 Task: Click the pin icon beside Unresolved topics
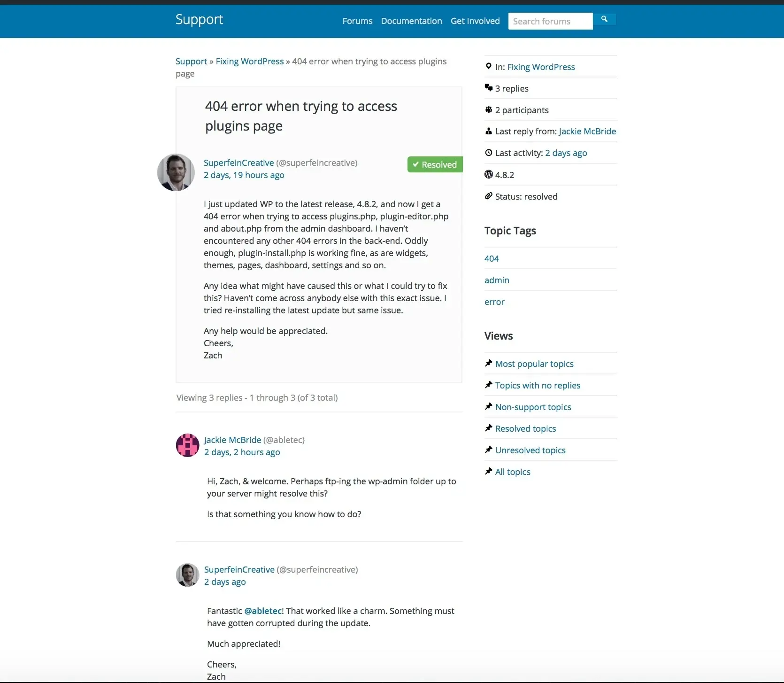click(x=489, y=450)
